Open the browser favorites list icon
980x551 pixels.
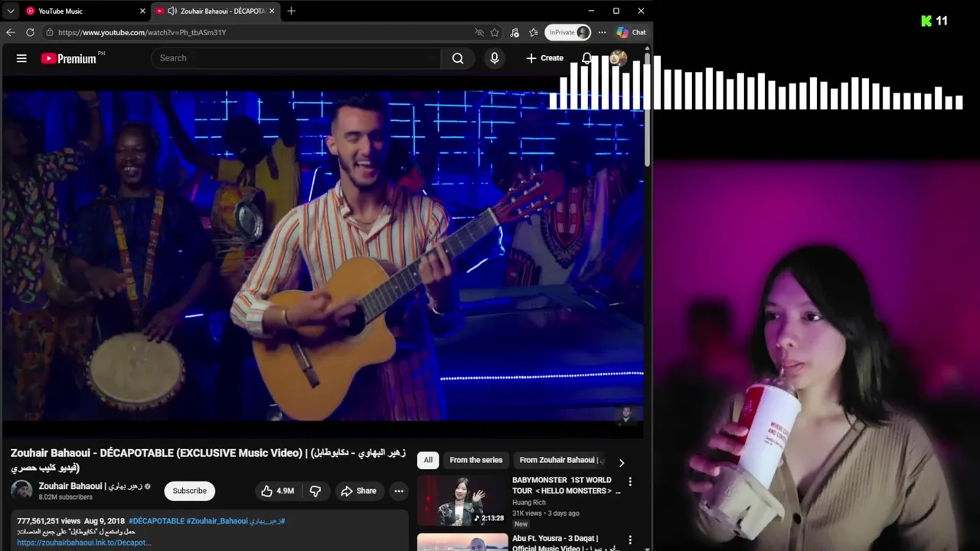(534, 32)
